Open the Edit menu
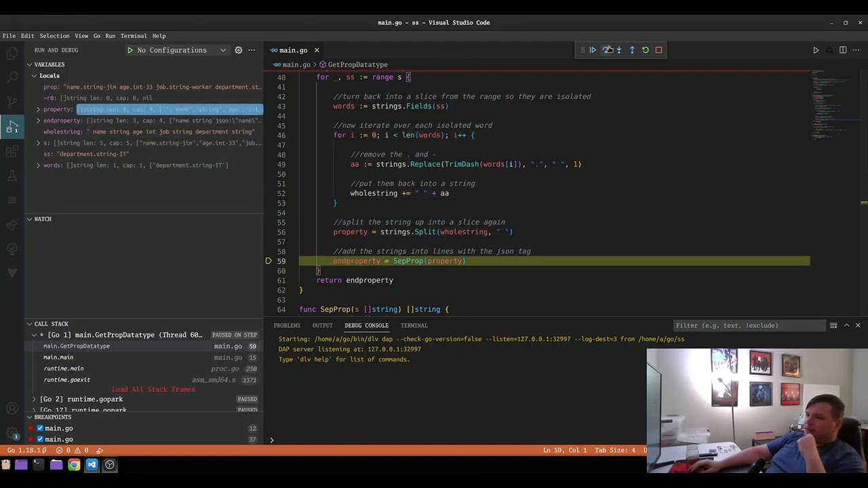Image resolution: width=868 pixels, height=488 pixels. tap(27, 36)
